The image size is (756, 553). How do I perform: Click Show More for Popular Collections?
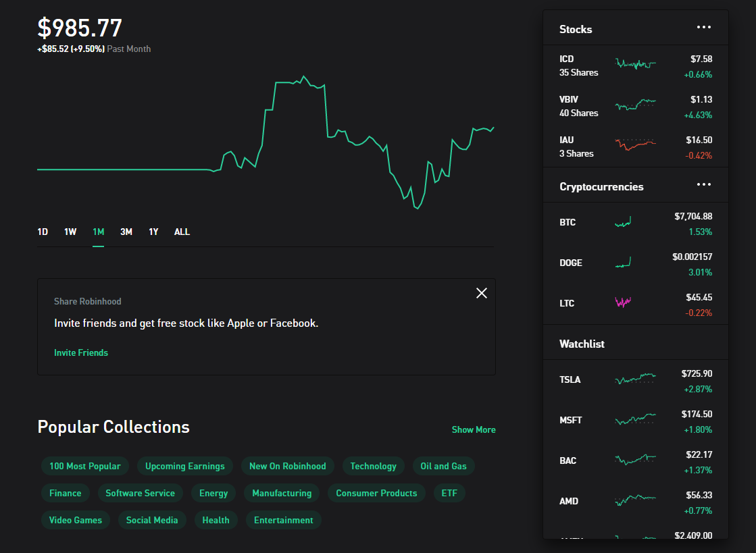pos(474,429)
